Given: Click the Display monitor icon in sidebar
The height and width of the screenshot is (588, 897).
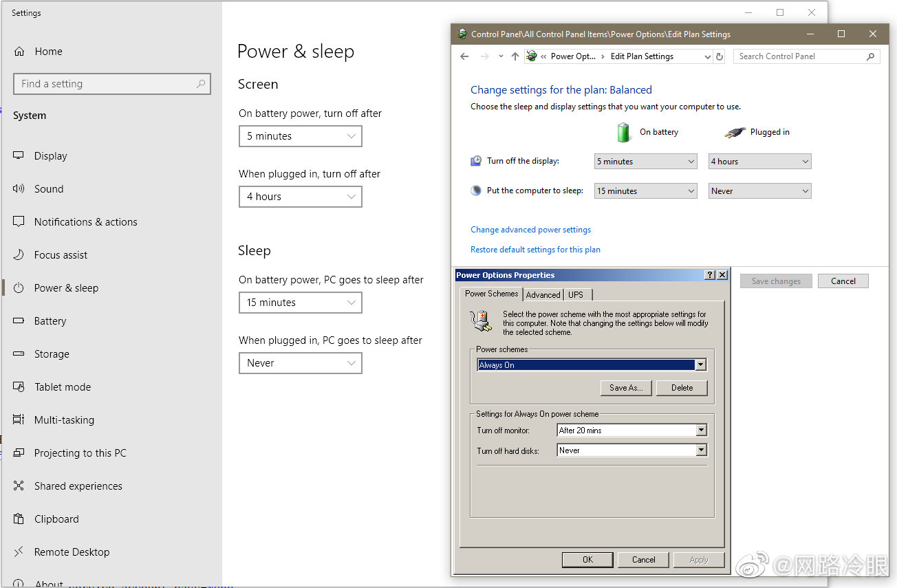Looking at the screenshot, I should 19,155.
